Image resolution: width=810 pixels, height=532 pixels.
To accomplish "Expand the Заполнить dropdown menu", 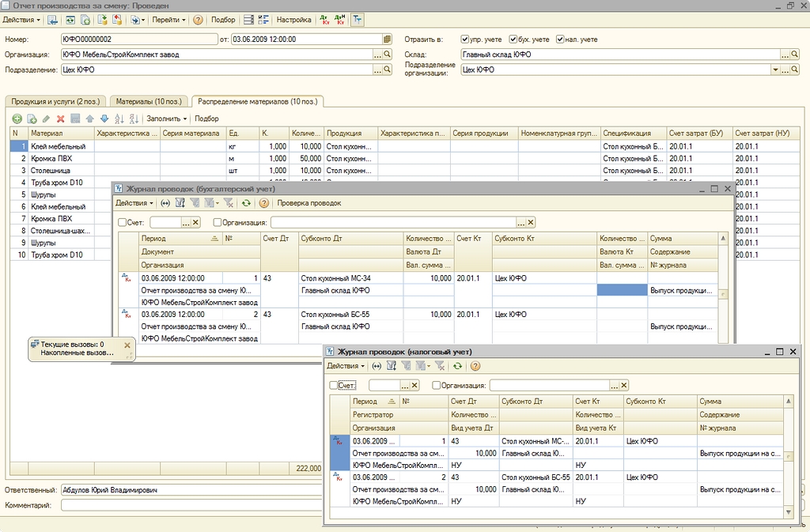I will click(x=167, y=119).
